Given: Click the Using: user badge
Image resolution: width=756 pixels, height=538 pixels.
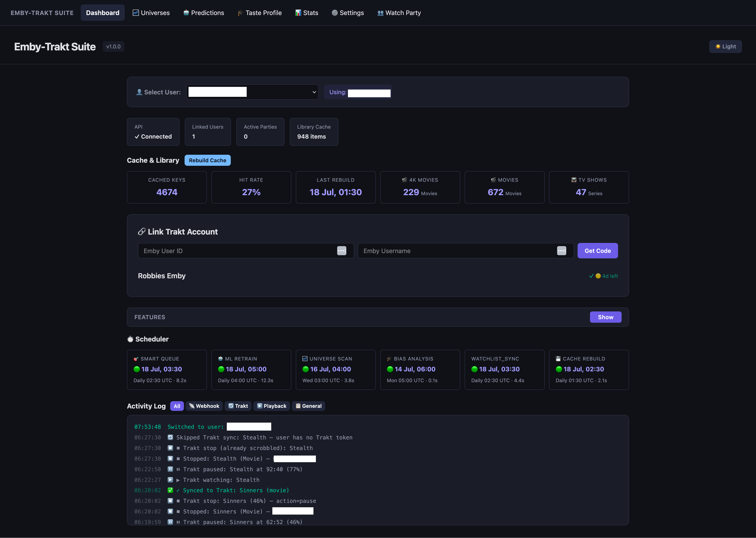Looking at the screenshot, I should [358, 92].
